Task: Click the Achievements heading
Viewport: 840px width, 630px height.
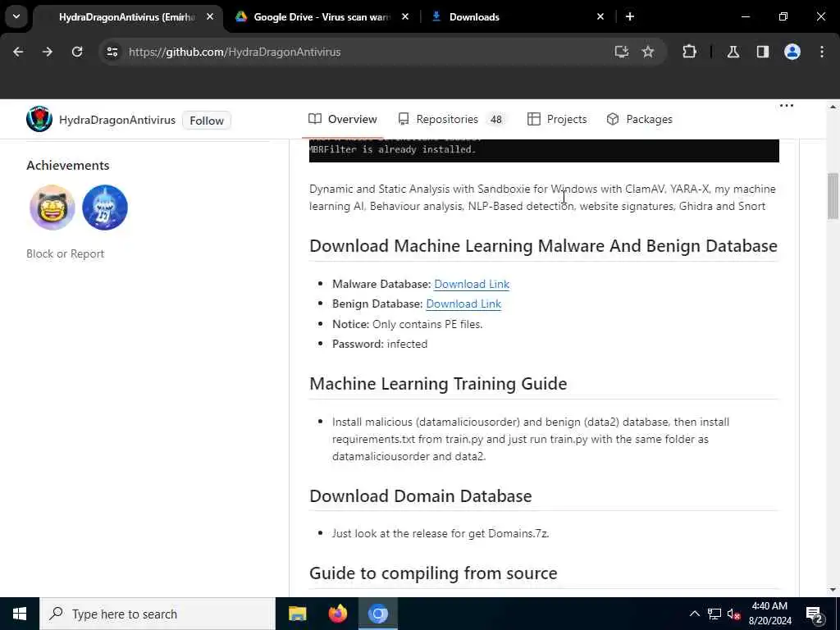Action: (x=68, y=165)
